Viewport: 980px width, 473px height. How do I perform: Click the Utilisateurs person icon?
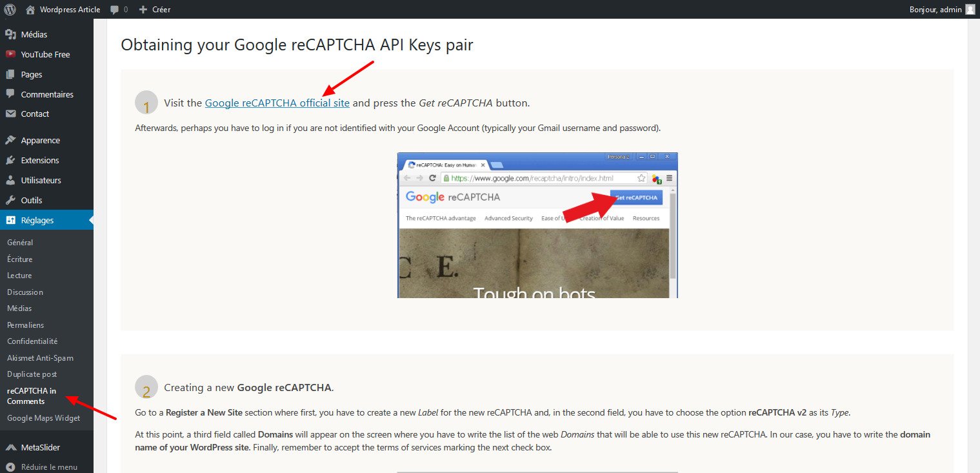coord(10,180)
